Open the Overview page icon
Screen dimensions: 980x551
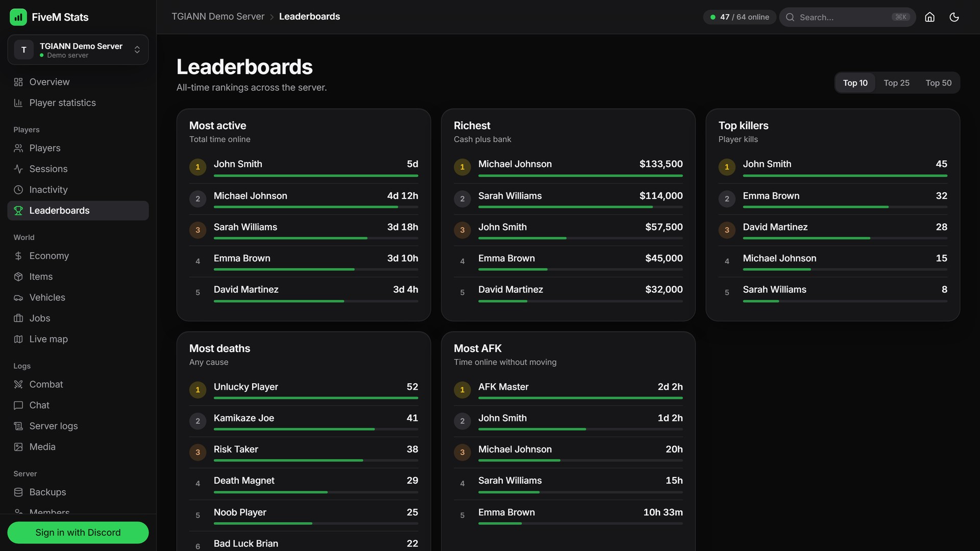click(18, 82)
